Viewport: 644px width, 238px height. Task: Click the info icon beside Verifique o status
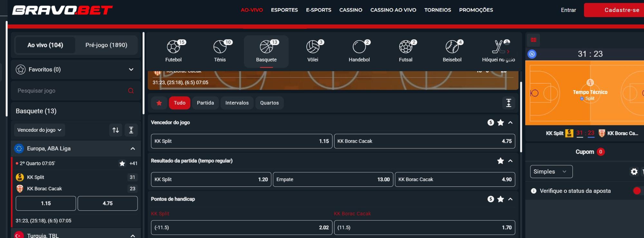click(533, 191)
